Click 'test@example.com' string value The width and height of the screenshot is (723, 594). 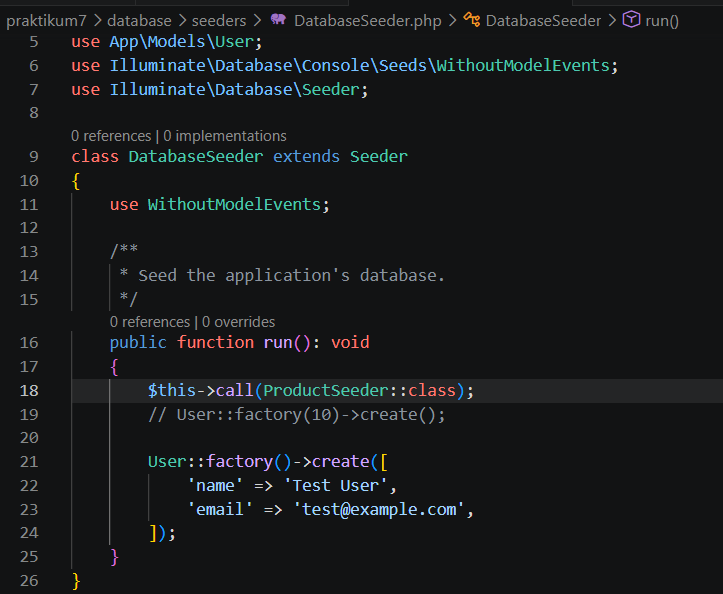click(379, 510)
